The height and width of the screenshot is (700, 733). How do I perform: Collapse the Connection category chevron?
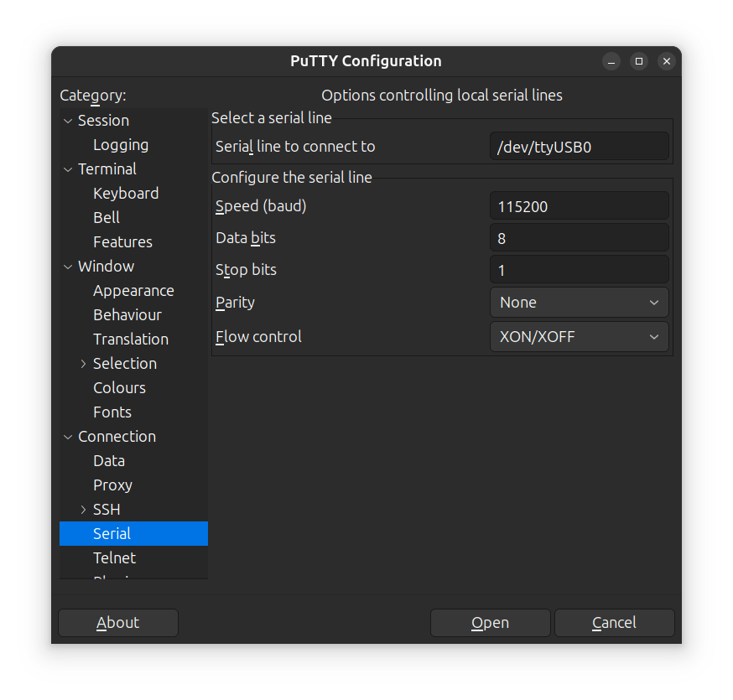click(x=68, y=437)
